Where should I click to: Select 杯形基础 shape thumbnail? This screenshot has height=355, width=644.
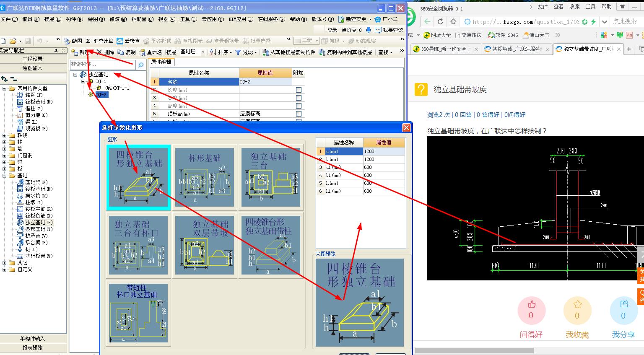click(205, 177)
